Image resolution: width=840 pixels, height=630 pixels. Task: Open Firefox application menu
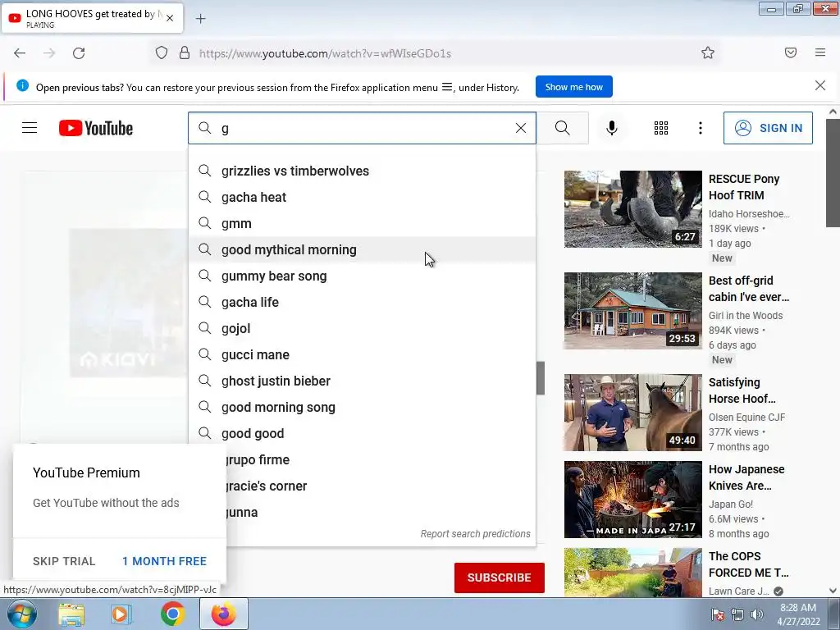[820, 52]
